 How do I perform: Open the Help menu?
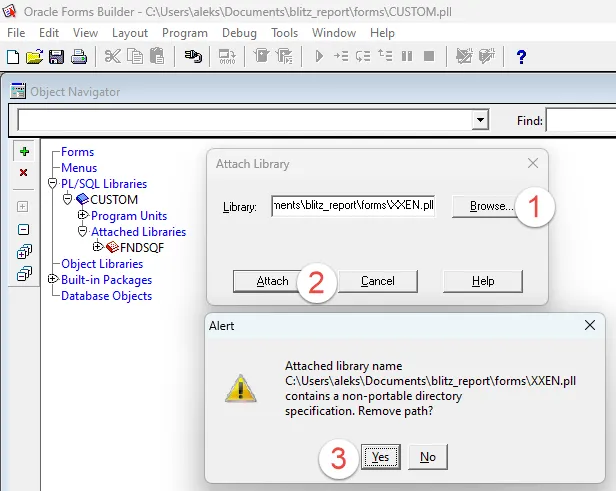(x=382, y=33)
